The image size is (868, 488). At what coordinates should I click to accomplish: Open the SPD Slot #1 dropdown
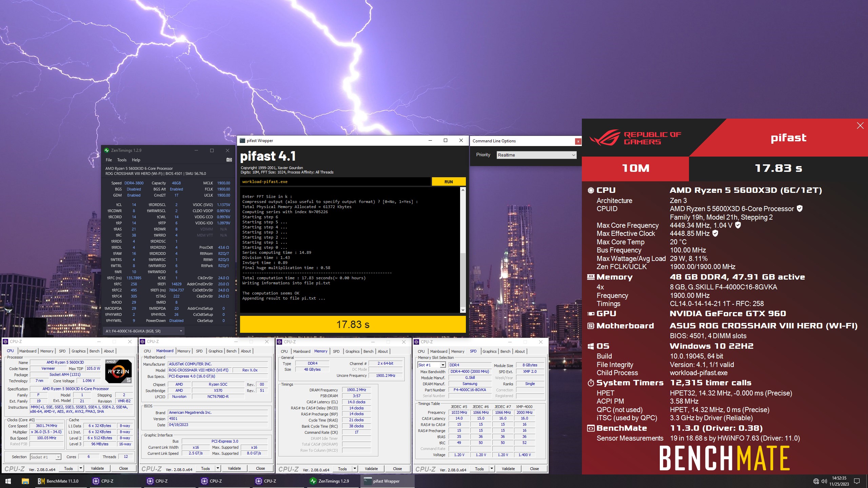pyautogui.click(x=431, y=365)
